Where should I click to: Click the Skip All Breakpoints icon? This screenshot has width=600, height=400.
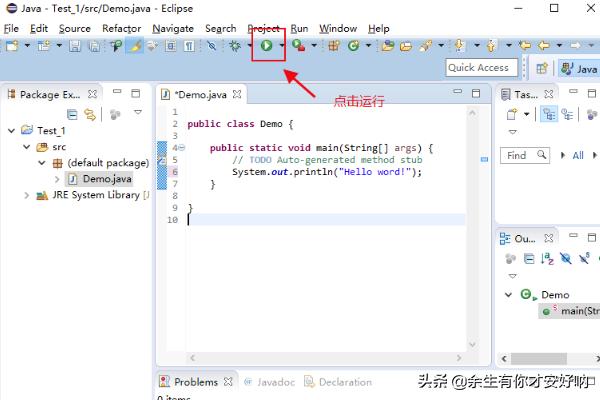point(211,46)
